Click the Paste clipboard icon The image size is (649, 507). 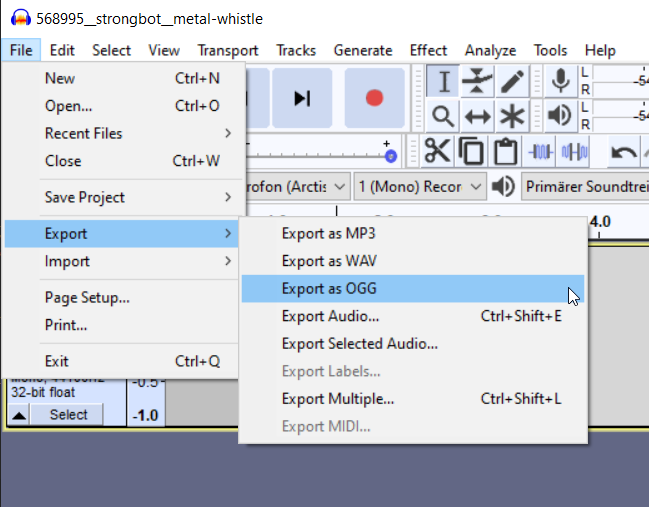coord(505,152)
